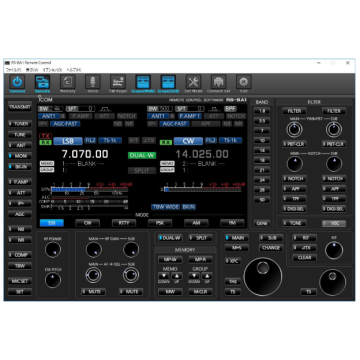Toggle the Scope(SUB) toolbar icon
This screenshot has width=360, height=360.
(x=168, y=82)
